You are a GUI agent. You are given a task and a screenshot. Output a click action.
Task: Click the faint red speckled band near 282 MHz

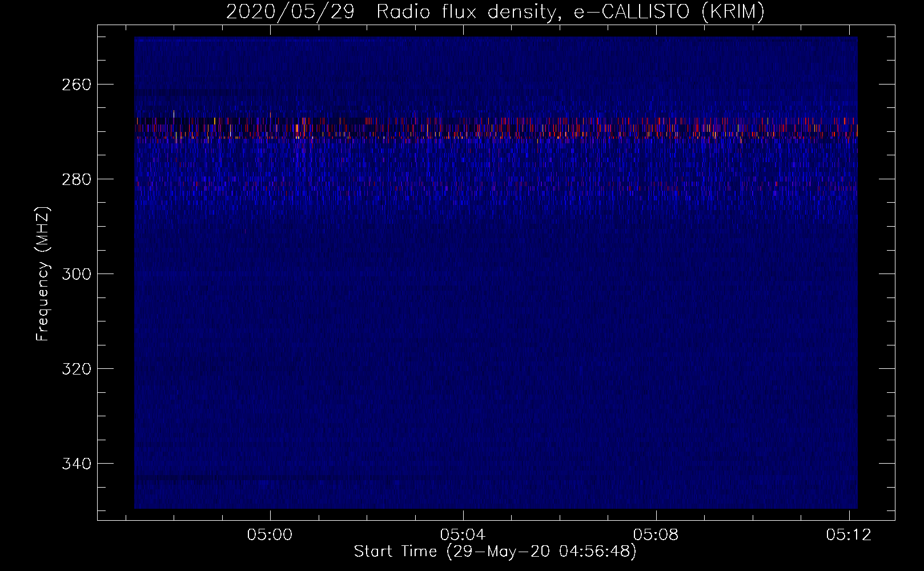[x=496, y=186]
